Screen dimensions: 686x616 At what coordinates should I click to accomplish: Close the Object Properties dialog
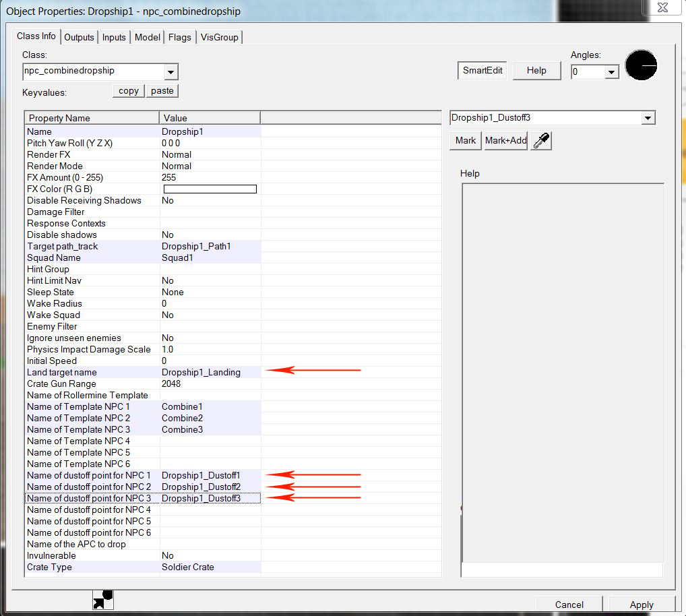[662, 8]
